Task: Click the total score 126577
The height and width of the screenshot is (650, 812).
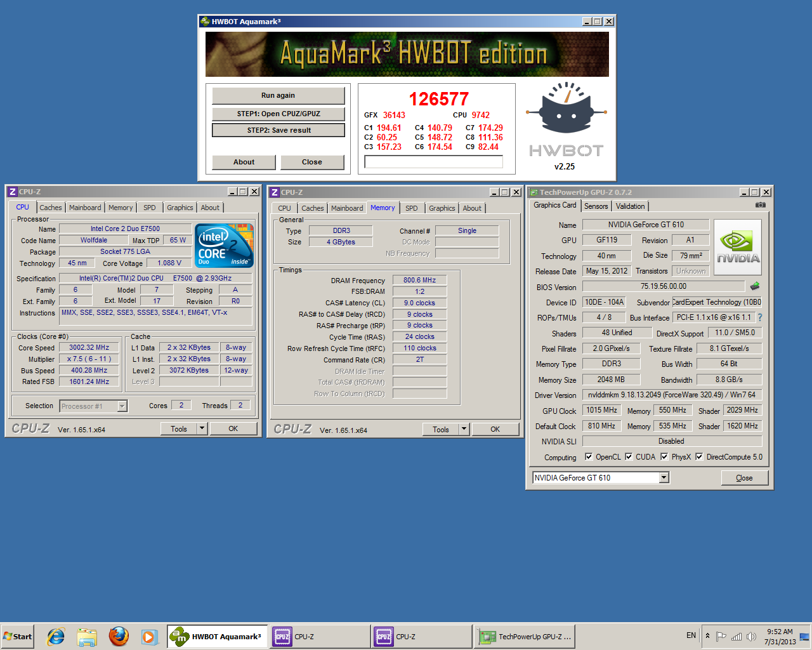Action: (x=439, y=99)
